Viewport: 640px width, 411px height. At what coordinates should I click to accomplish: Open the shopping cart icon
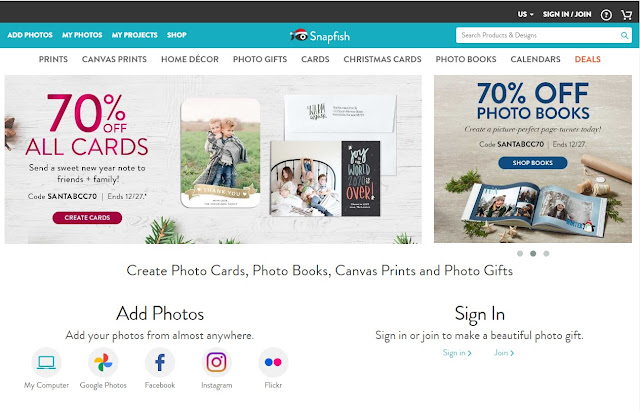[x=626, y=15]
